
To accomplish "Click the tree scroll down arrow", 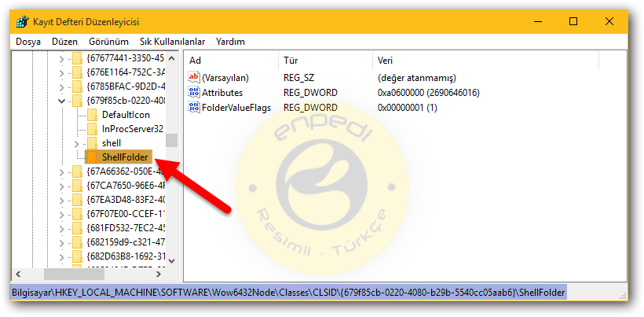I will tap(172, 260).
